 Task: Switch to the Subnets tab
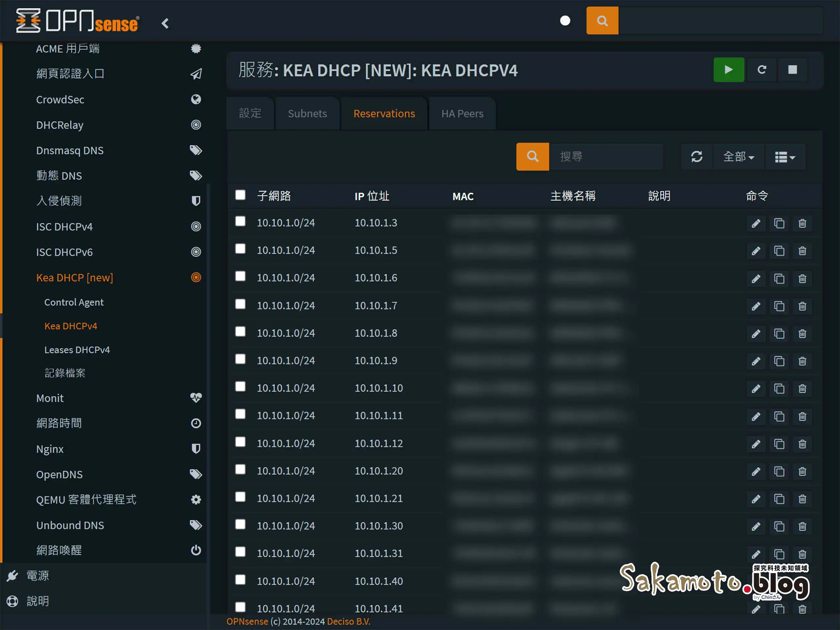click(x=307, y=113)
